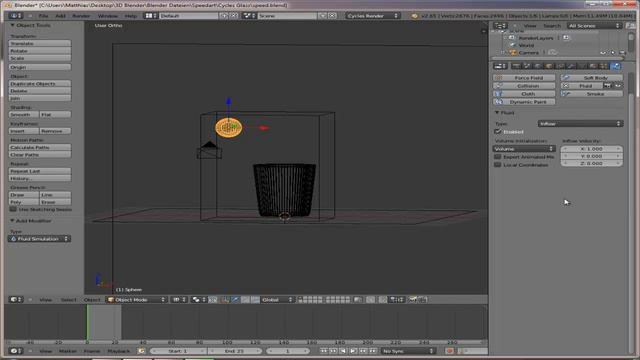Viewport: 640px width, 360px height.
Task: Toggle the Fluid Enabled checkbox
Action: click(498, 131)
